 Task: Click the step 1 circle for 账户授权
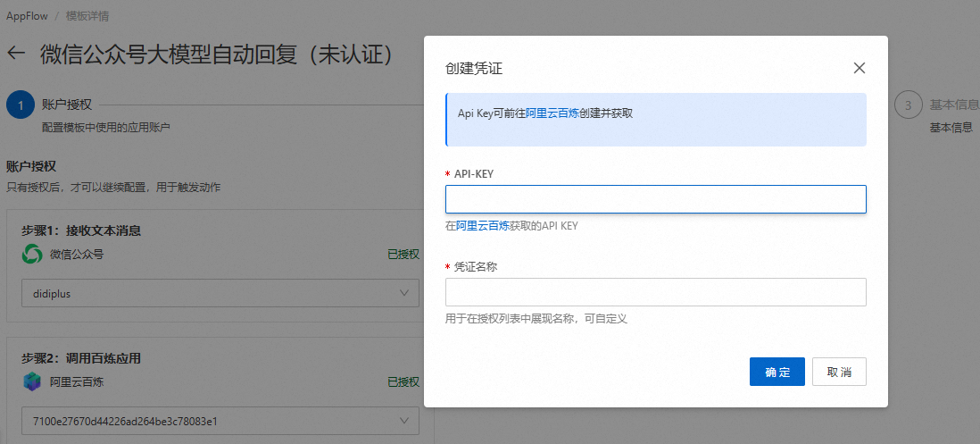[x=20, y=105]
